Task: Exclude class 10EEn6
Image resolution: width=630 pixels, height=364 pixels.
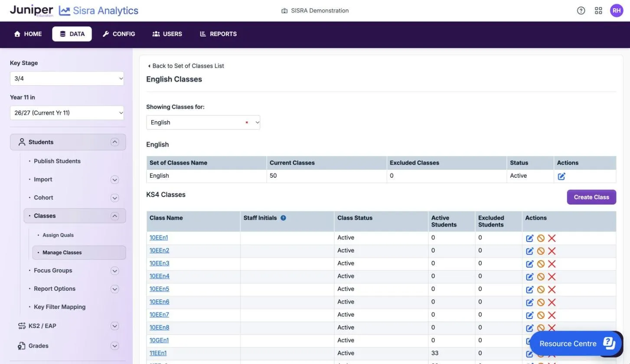Action: (541, 302)
